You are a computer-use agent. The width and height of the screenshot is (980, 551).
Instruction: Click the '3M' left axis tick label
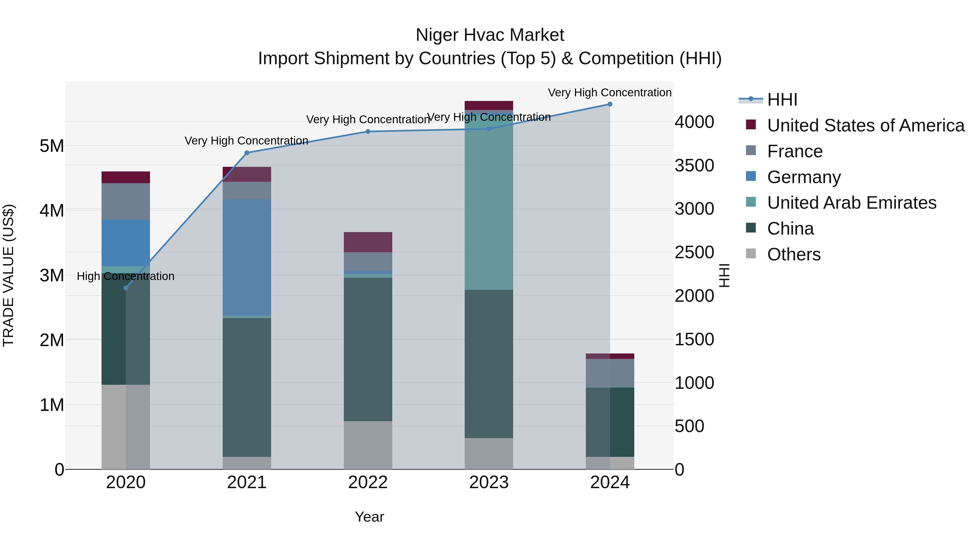pos(52,275)
